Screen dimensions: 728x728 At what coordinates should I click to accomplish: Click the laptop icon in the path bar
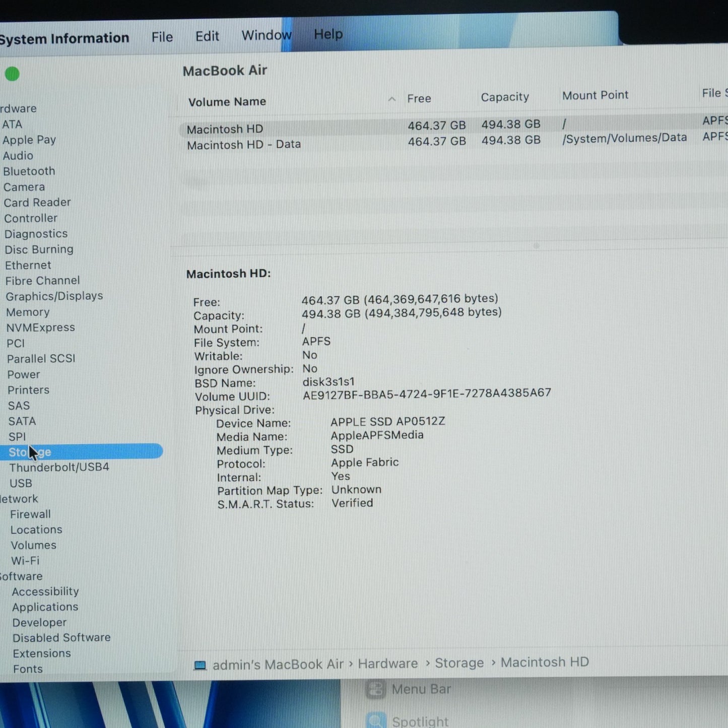pyautogui.click(x=200, y=666)
